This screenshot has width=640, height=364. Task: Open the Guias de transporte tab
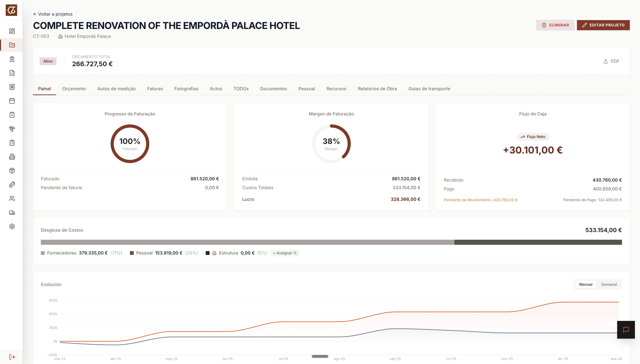tap(429, 89)
